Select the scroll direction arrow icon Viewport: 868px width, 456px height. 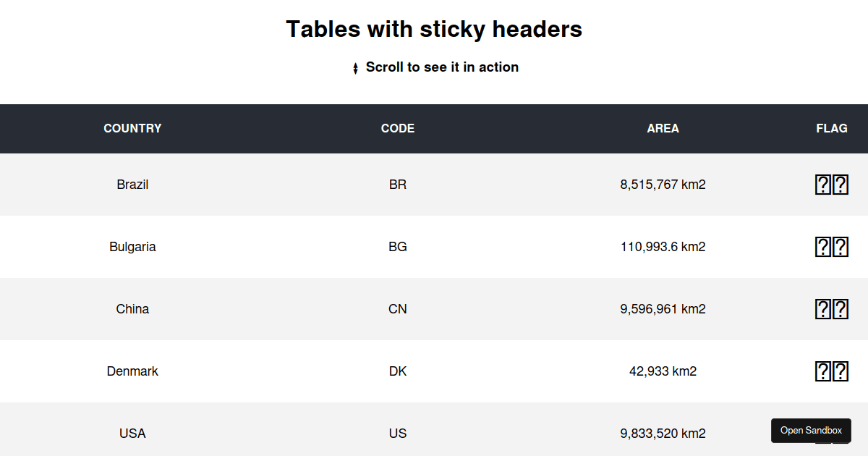(x=354, y=67)
